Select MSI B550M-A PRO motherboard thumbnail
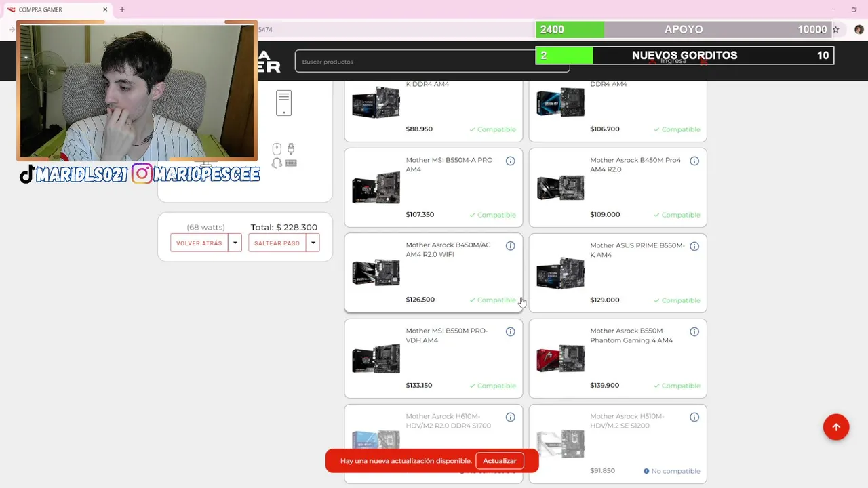868x488 pixels. (x=376, y=188)
